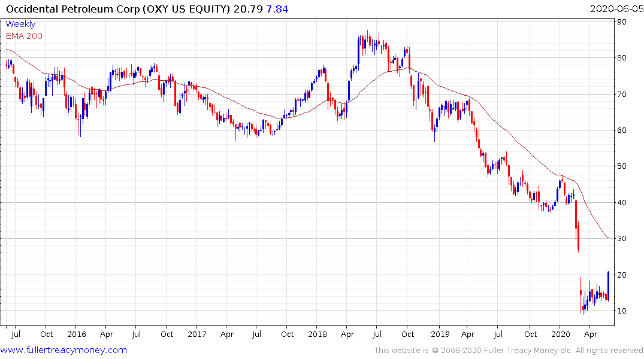
Task: Click the 70 price axis label
Action: click(x=622, y=94)
